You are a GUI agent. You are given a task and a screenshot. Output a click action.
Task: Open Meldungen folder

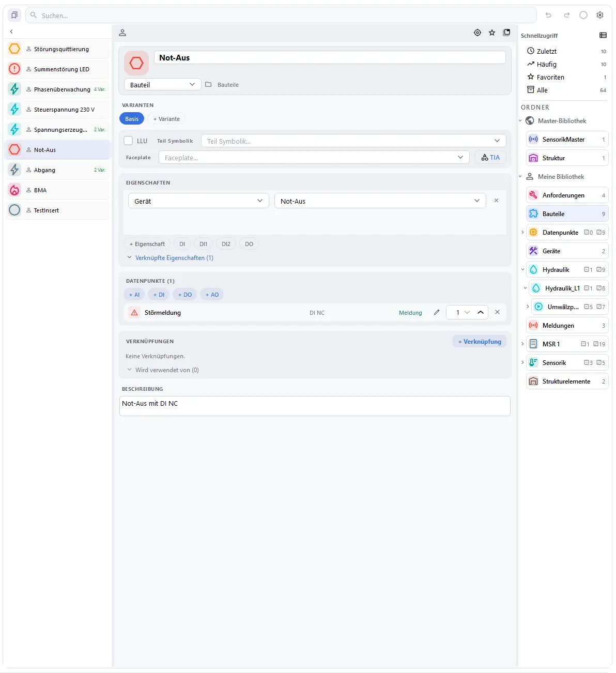(x=567, y=325)
